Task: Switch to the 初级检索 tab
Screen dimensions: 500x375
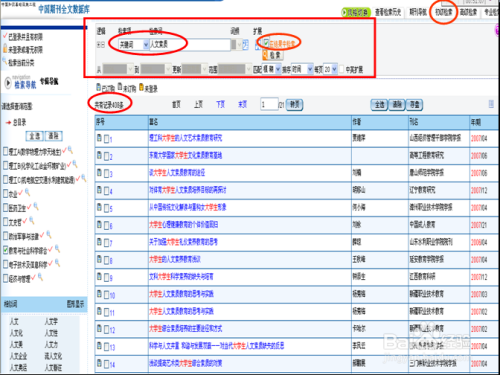Action: pos(443,12)
